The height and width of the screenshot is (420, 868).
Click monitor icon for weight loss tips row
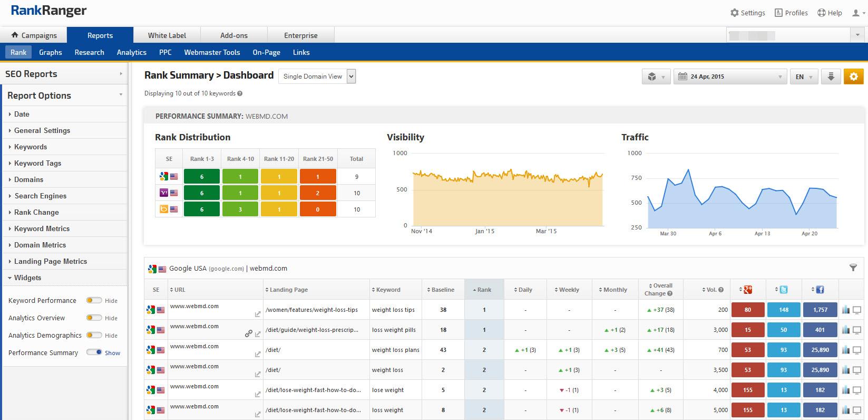click(857, 310)
